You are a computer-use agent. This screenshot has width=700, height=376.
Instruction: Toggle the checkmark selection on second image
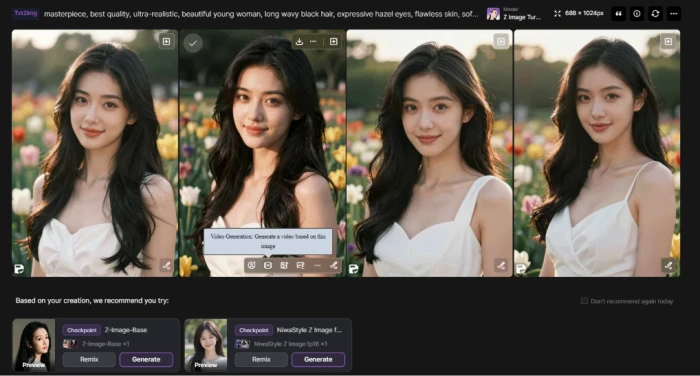pyautogui.click(x=193, y=43)
